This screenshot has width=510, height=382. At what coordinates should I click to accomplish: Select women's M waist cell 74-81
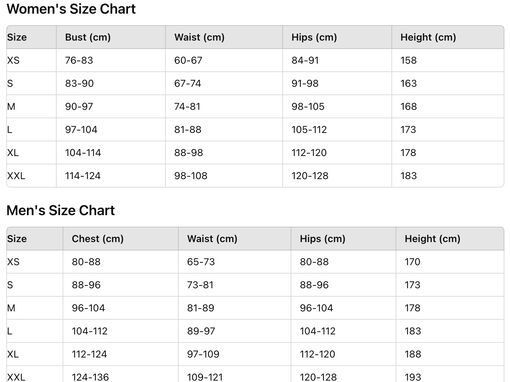tap(187, 107)
